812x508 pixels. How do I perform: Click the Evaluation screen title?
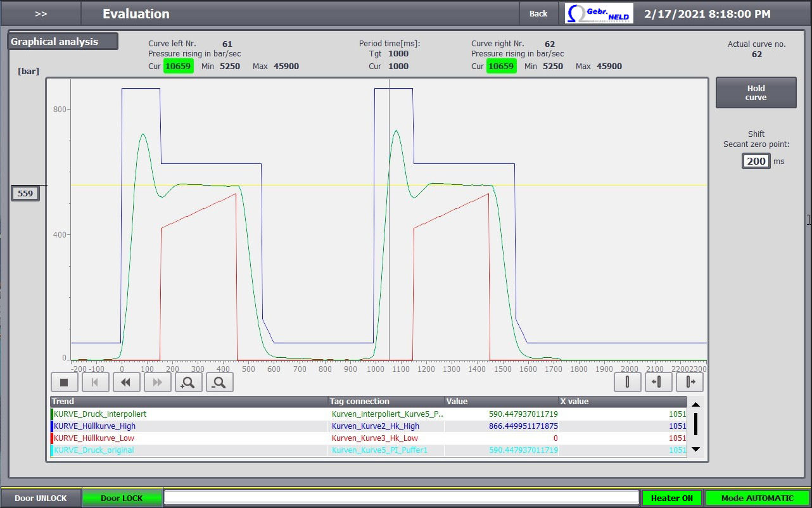tap(136, 13)
